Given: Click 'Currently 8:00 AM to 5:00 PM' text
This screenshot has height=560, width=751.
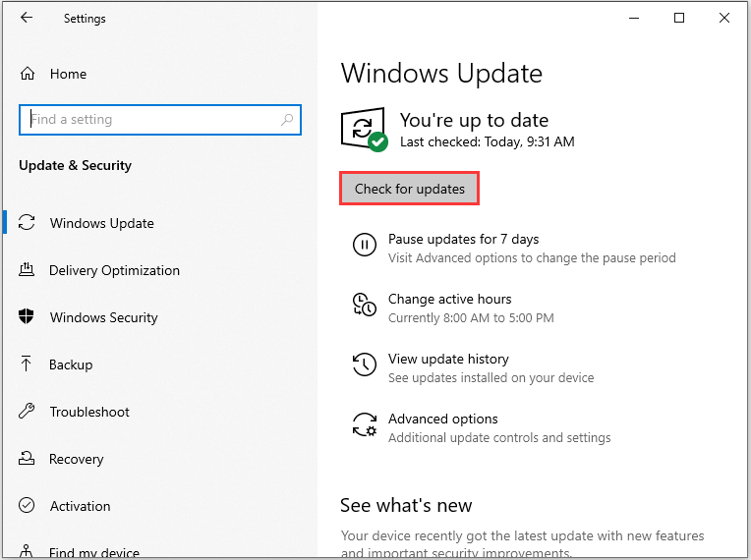Looking at the screenshot, I should (471, 317).
